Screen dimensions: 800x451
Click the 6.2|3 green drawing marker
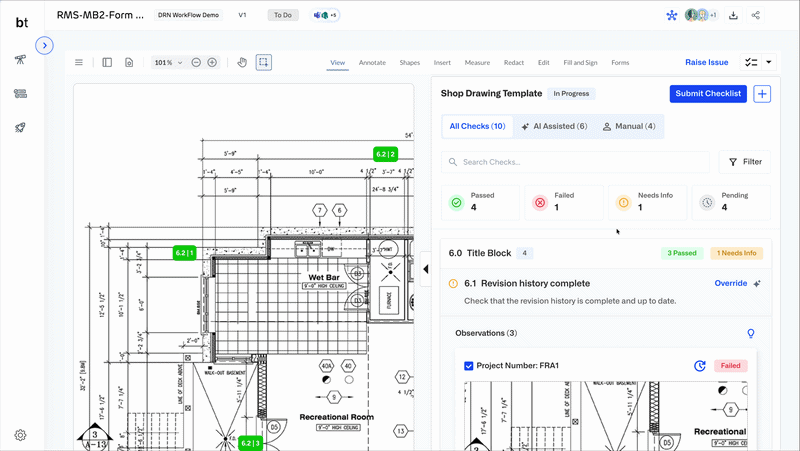coord(250,443)
